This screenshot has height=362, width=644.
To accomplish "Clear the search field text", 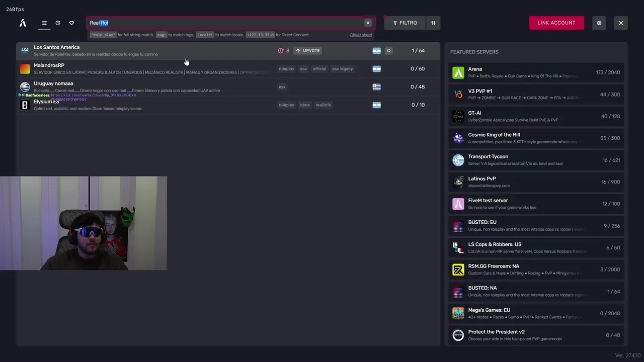I will click(x=368, y=23).
